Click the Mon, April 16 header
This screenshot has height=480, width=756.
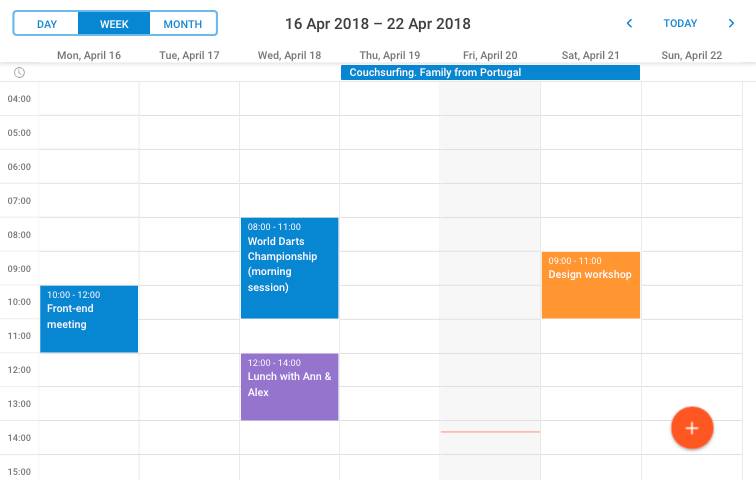click(x=89, y=55)
